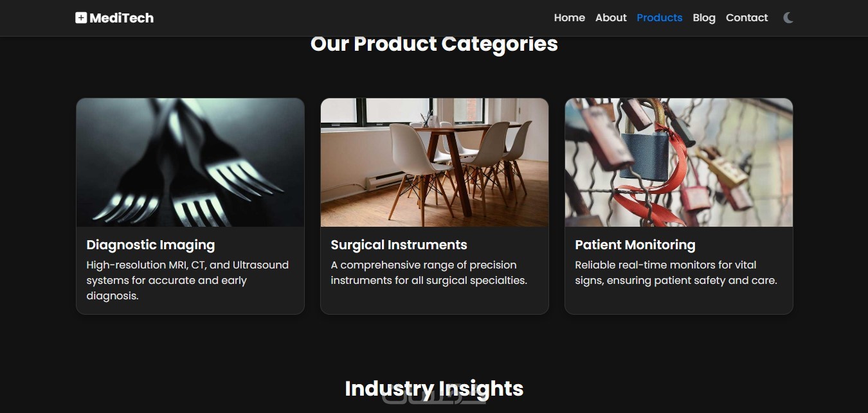The image size is (868, 413).
Task: Navigate to the Contact page
Action: [746, 18]
